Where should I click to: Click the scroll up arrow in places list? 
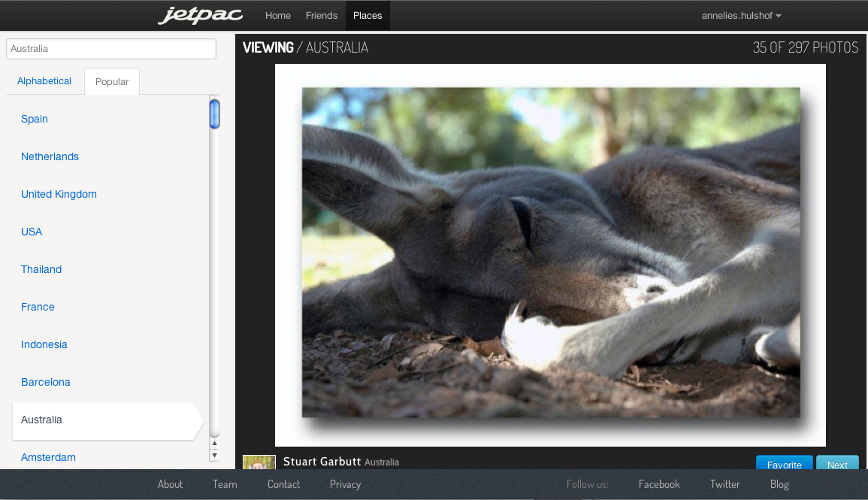(214, 444)
